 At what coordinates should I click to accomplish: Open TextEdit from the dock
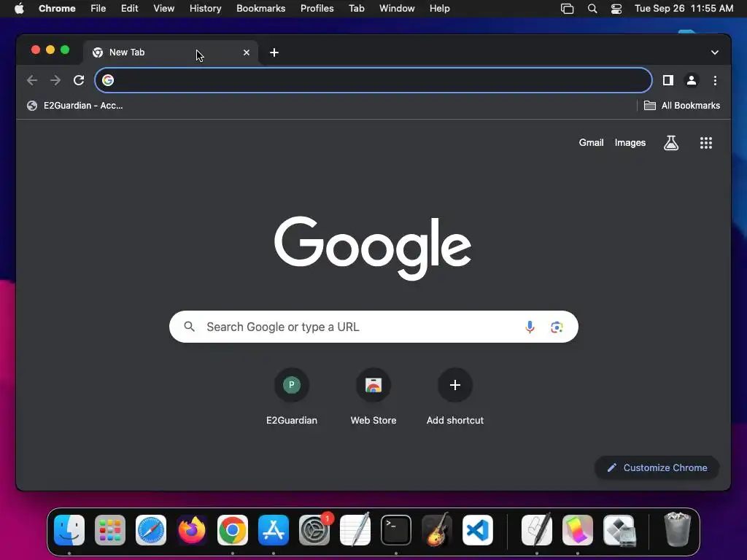[355, 529]
